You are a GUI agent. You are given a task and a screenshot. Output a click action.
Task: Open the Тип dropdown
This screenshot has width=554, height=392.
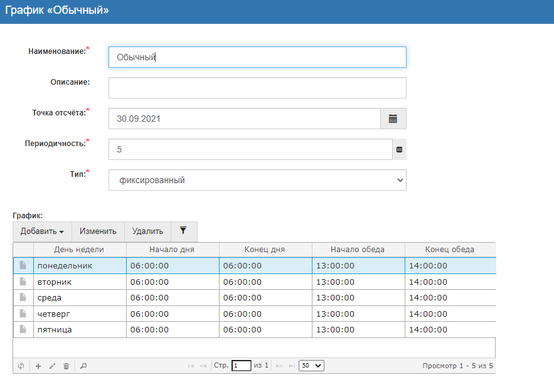[x=257, y=180]
